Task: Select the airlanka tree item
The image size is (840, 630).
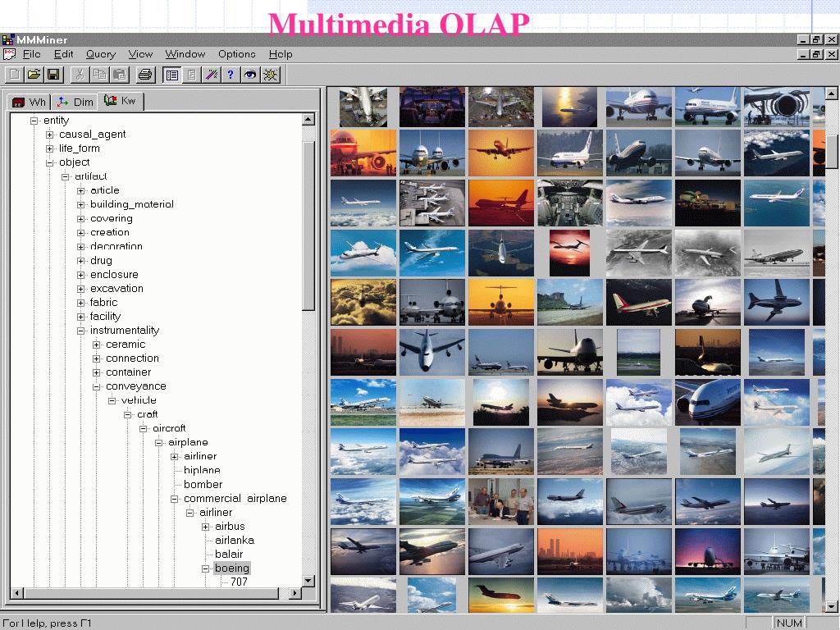Action: tap(235, 540)
